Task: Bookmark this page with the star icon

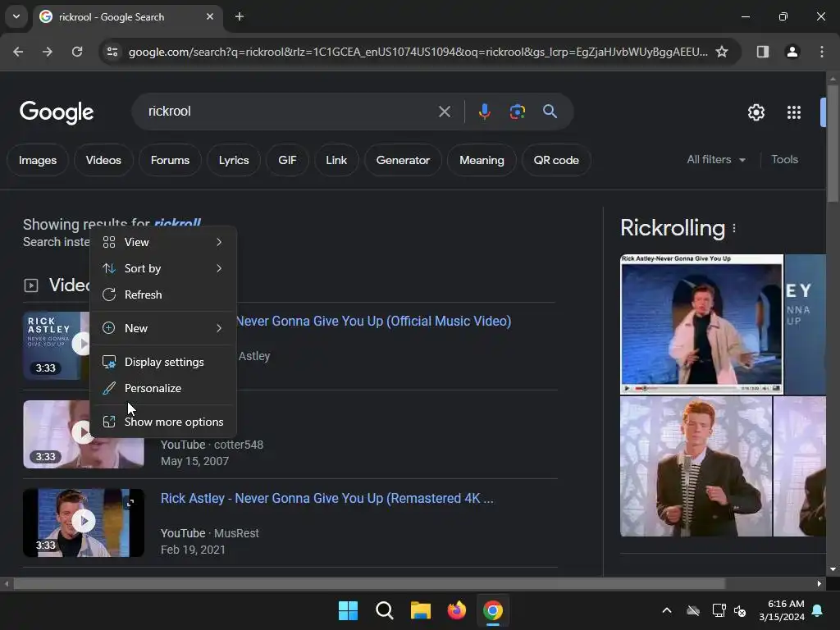Action: point(722,52)
